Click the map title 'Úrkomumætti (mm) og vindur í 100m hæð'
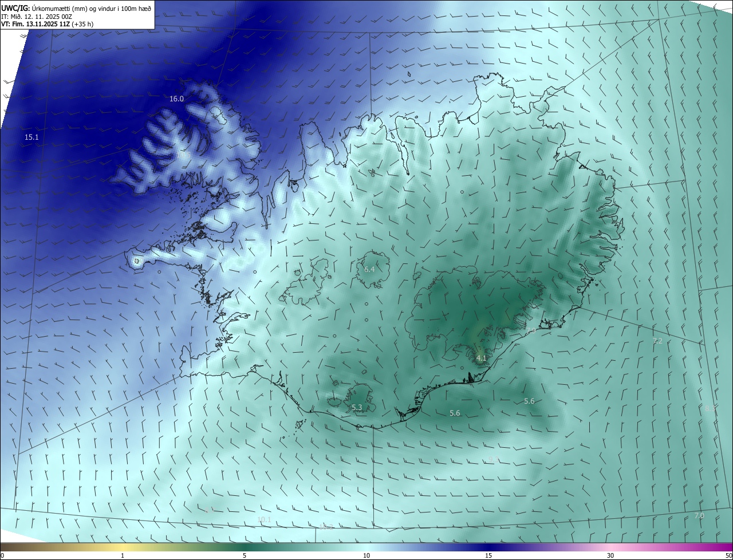 92,8
